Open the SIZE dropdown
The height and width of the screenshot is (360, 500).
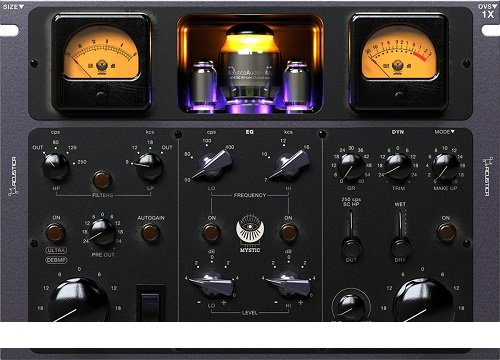pyautogui.click(x=13, y=7)
